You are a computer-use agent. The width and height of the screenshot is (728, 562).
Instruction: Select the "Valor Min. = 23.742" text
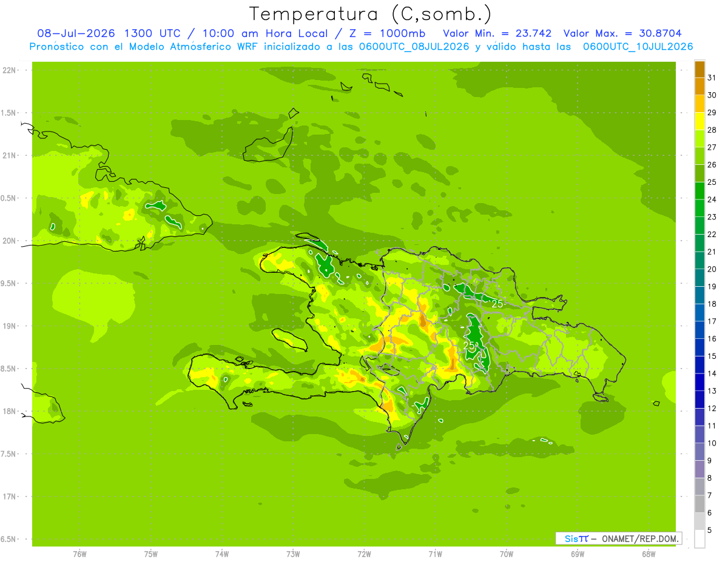pos(497,33)
